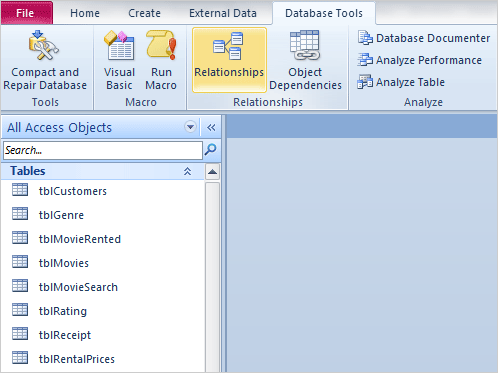
Task: Collapse the Tables group
Action: (x=187, y=171)
